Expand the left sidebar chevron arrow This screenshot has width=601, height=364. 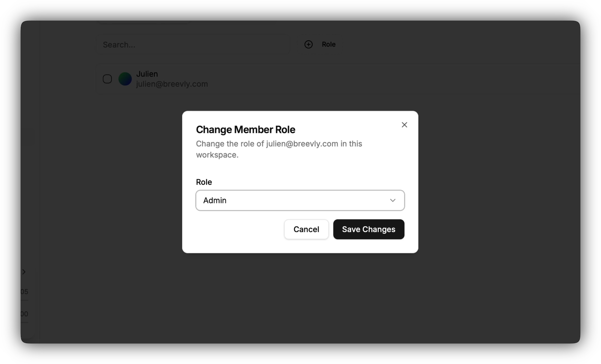(x=24, y=272)
